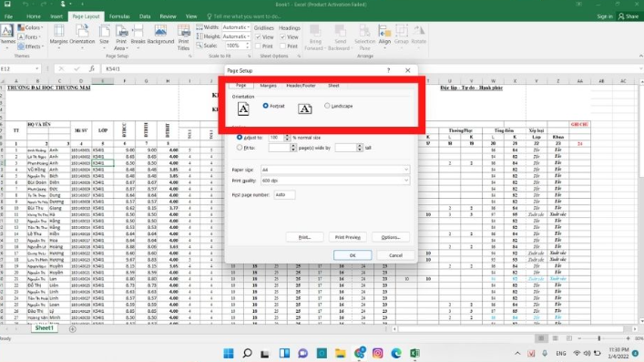Screen dimensions: 644x362
Task: Select the Send Backward icon
Action: tap(340, 31)
